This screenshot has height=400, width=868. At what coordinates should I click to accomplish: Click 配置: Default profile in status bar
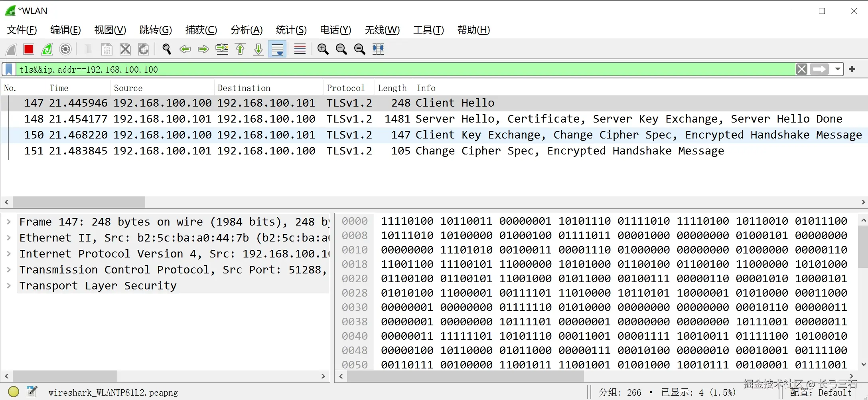point(821,392)
